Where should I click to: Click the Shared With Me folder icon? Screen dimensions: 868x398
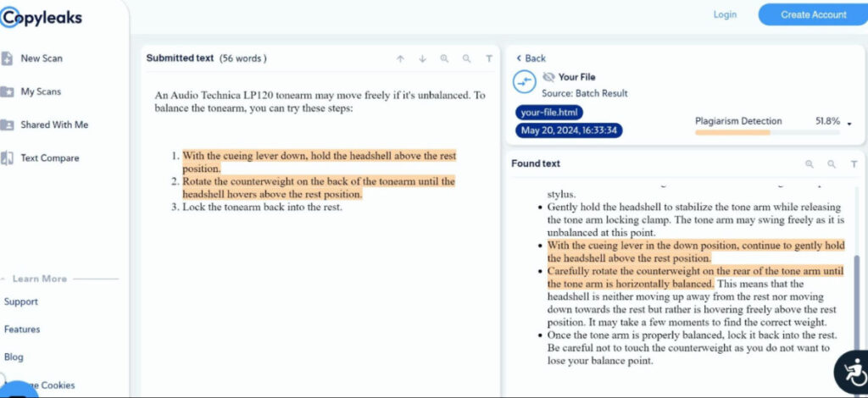(x=7, y=125)
